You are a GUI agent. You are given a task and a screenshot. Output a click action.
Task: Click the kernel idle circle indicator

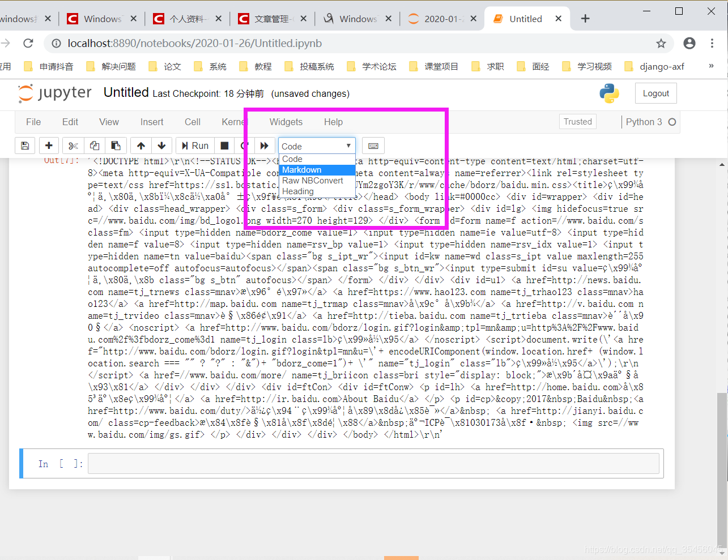point(672,122)
